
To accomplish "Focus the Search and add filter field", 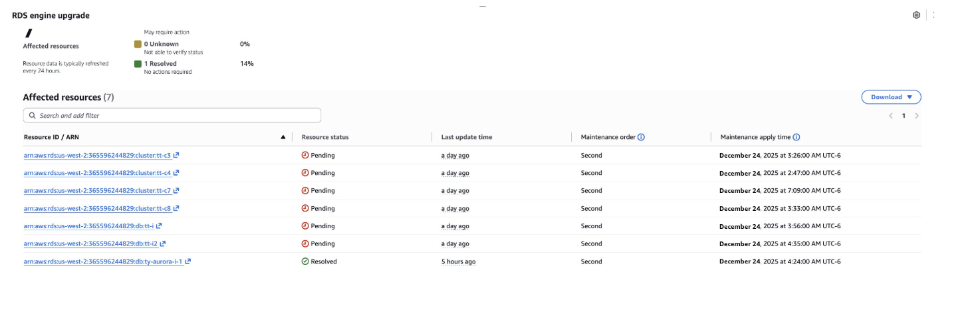I will [x=173, y=116].
